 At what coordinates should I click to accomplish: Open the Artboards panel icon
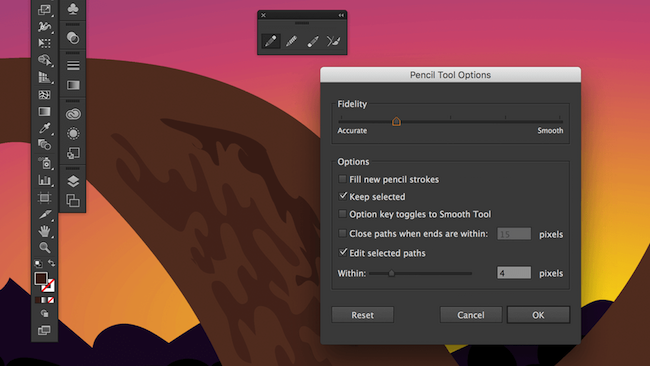tap(73, 201)
